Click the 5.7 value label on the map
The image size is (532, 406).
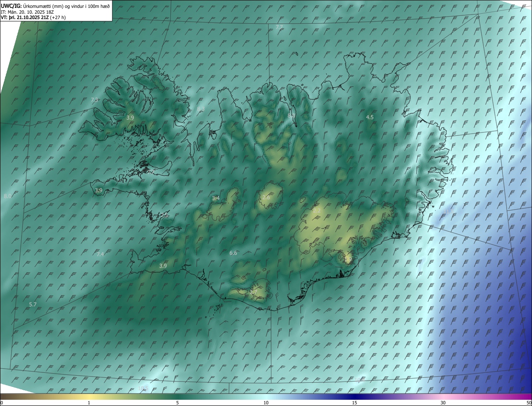click(33, 304)
